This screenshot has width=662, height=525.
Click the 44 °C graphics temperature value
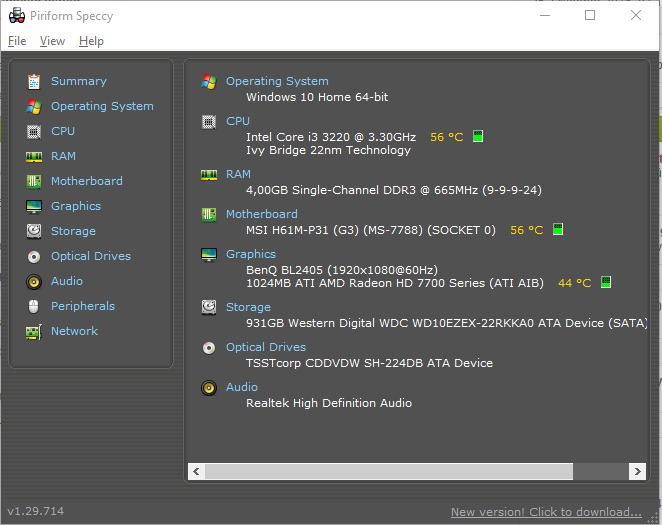tap(575, 283)
